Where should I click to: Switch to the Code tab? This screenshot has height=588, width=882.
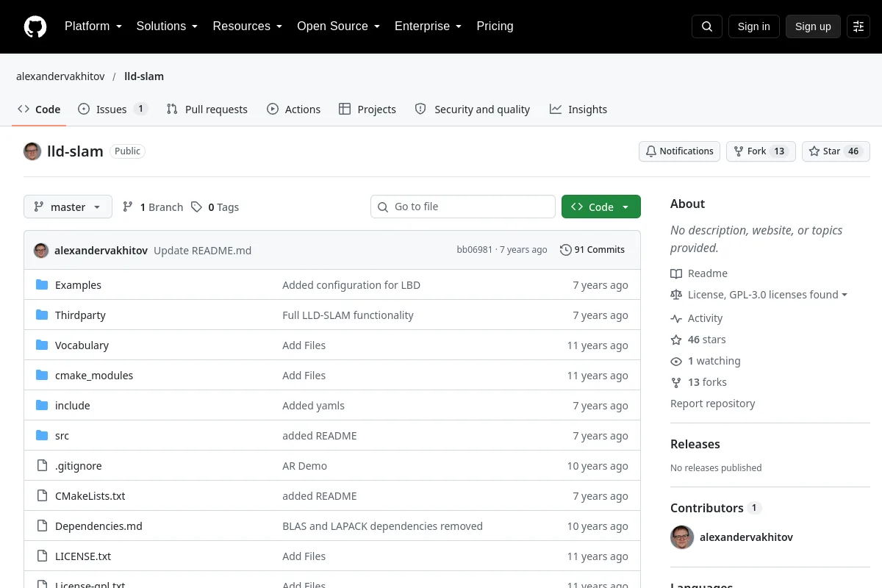point(39,110)
